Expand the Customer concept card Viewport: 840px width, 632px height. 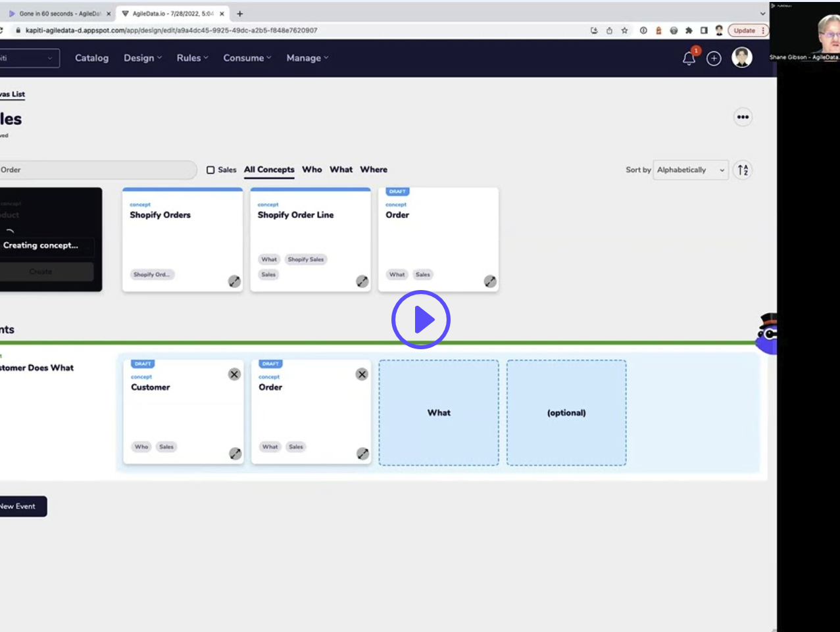(235, 454)
